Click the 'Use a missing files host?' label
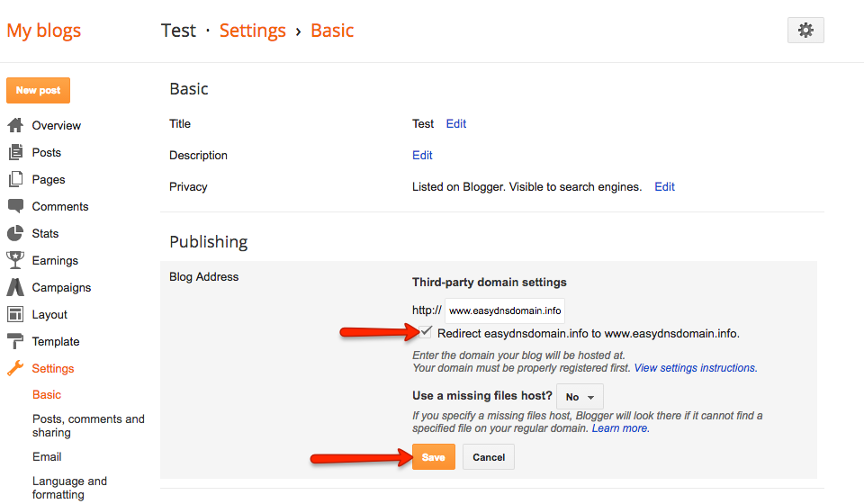 [482, 395]
